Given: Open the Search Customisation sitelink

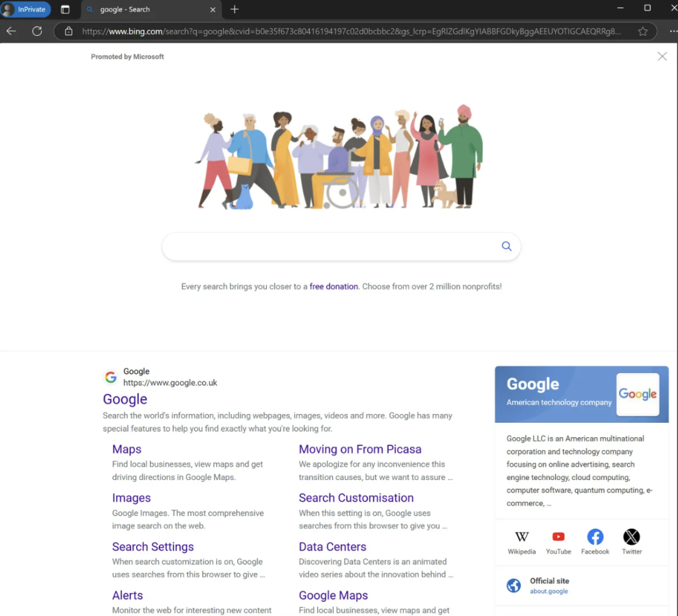Looking at the screenshot, I should [x=356, y=498].
